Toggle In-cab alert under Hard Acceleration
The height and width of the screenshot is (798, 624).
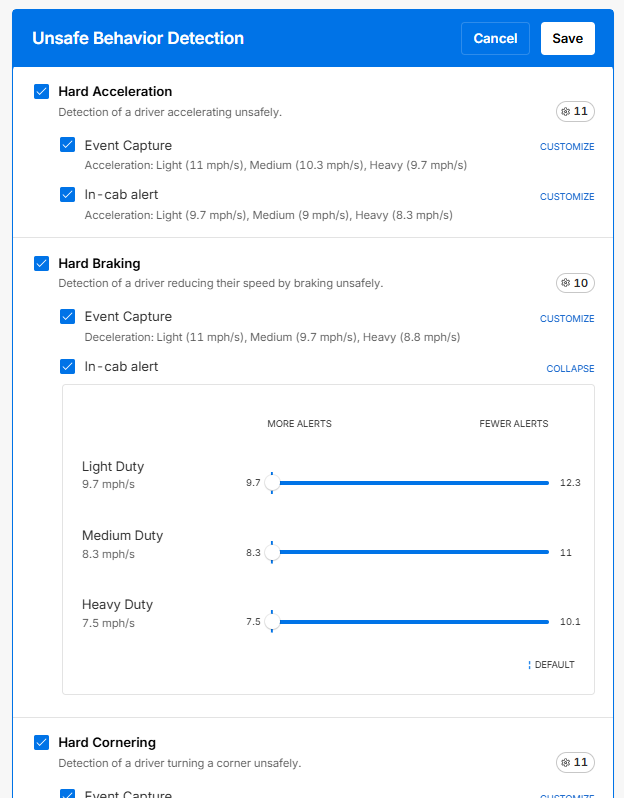[x=68, y=194]
